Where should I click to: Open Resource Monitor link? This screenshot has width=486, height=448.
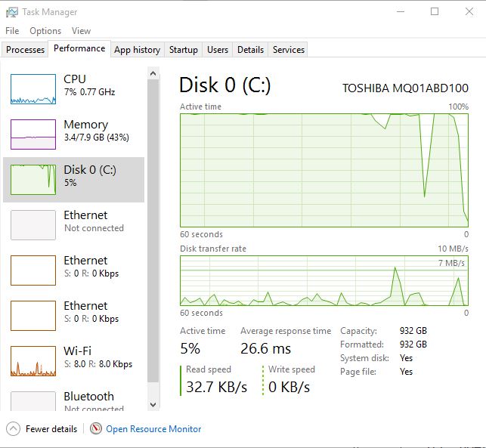pos(153,429)
